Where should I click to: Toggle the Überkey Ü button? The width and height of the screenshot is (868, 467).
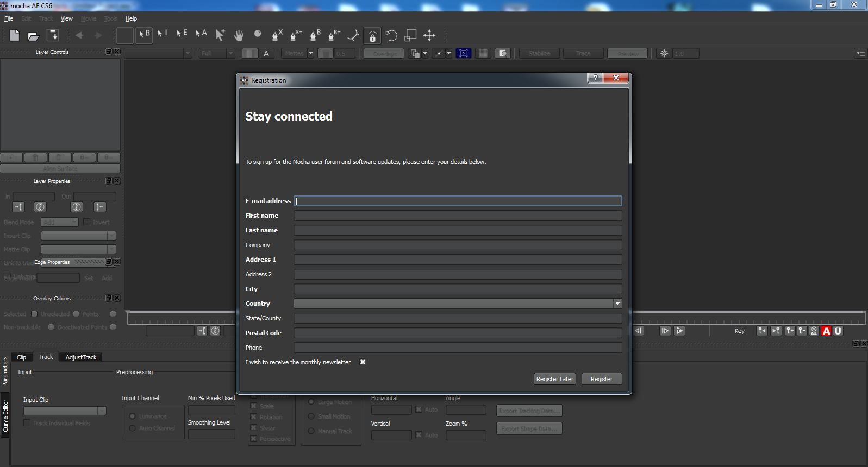(x=838, y=331)
